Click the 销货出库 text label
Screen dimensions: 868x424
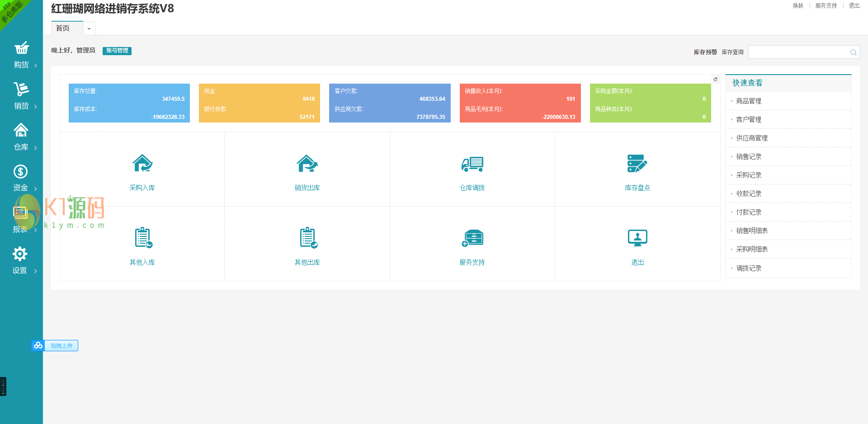pyautogui.click(x=307, y=188)
